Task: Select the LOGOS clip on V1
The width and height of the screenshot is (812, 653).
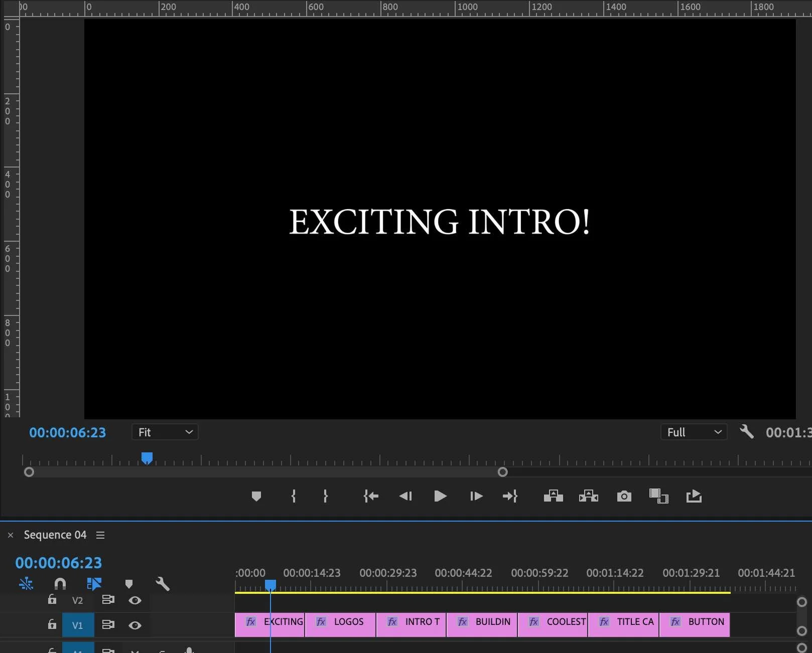Action: pos(340,625)
